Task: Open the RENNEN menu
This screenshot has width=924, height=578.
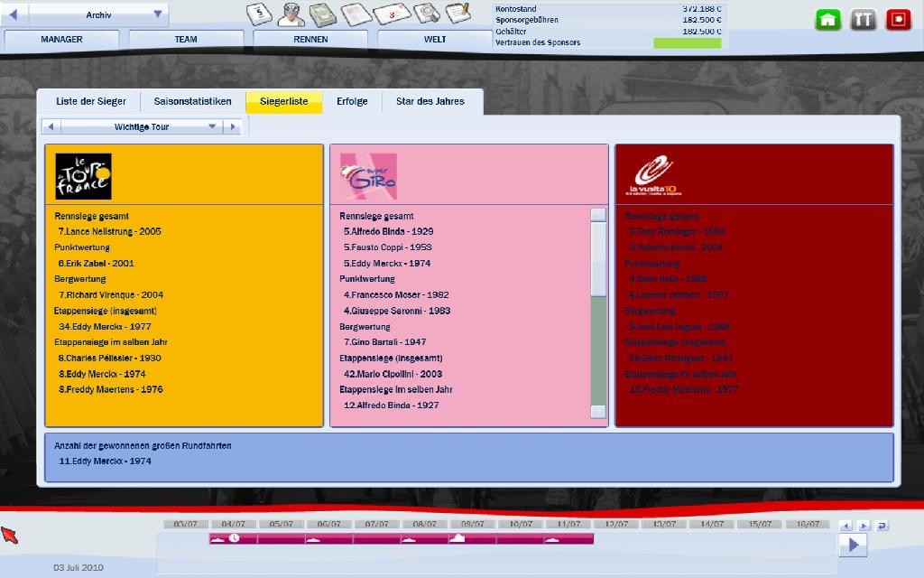Action: pos(310,40)
